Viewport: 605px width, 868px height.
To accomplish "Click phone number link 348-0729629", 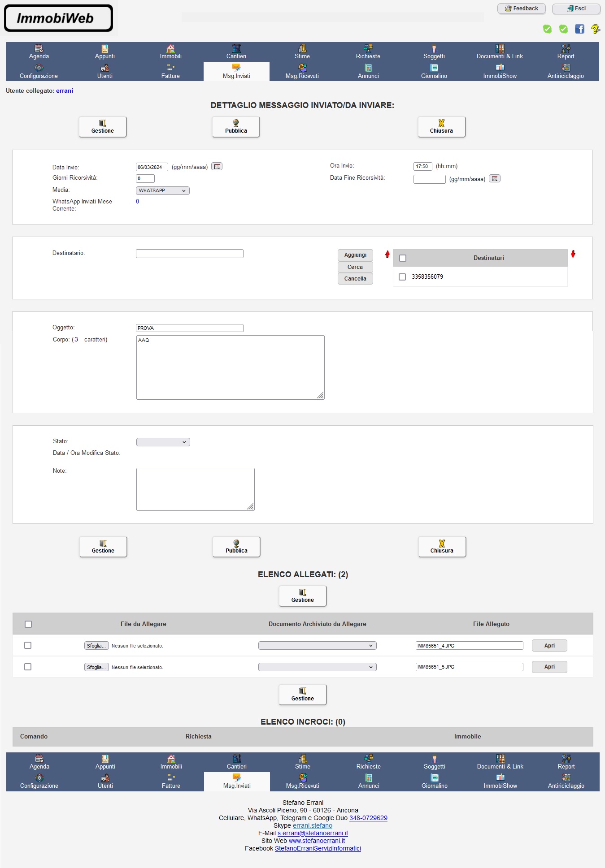I will pyautogui.click(x=368, y=818).
